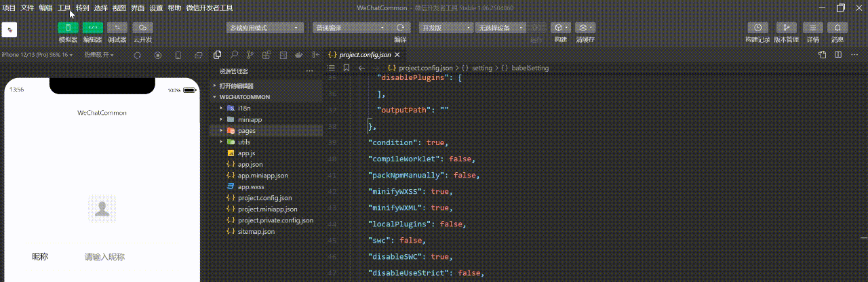Collapse the sidebar arrow icon
Viewport: 868px width, 282px height.
[x=315, y=55]
